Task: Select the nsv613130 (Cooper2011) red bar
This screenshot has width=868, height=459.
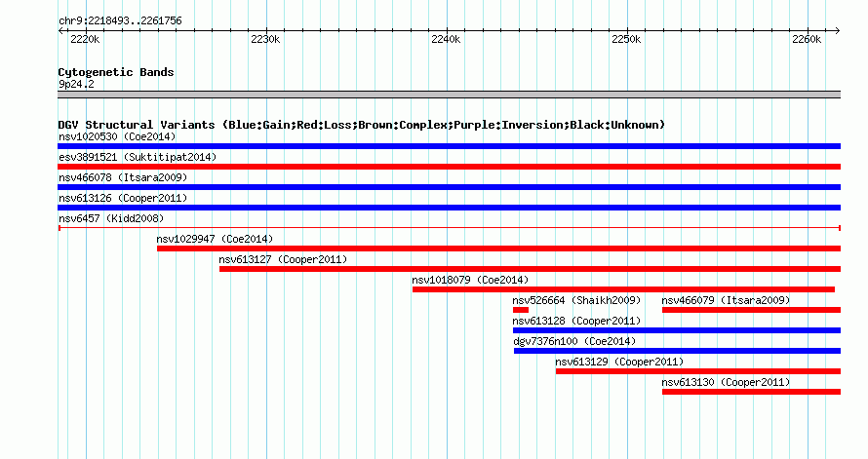Action: click(x=751, y=392)
